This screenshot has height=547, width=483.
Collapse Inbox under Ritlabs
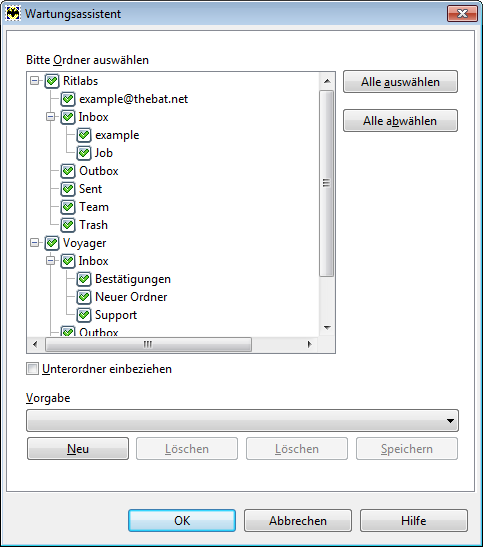pyautogui.click(x=51, y=117)
